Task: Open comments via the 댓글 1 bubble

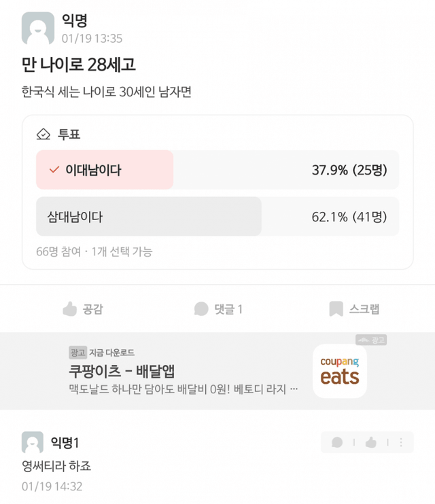Action: (201, 309)
